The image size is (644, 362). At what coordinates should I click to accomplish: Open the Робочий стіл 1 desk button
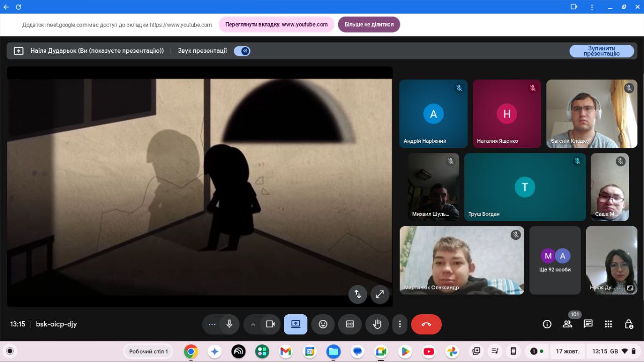(x=148, y=351)
